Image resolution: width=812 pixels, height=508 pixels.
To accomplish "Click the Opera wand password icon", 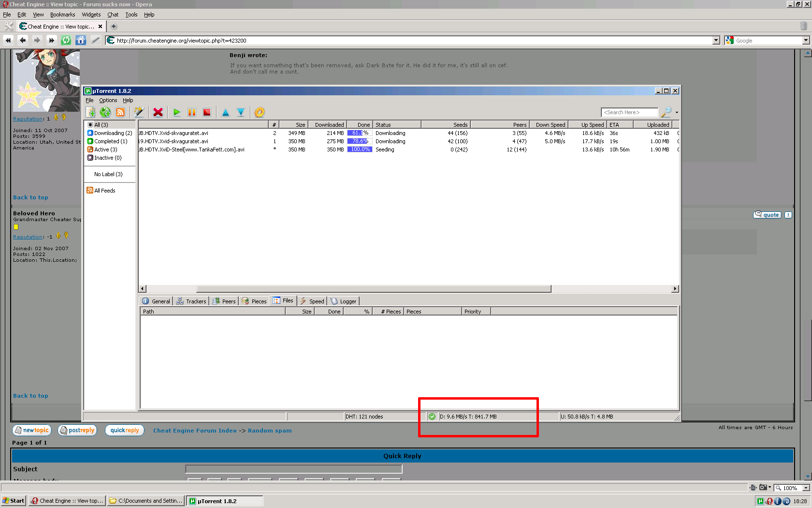I will 96,40.
